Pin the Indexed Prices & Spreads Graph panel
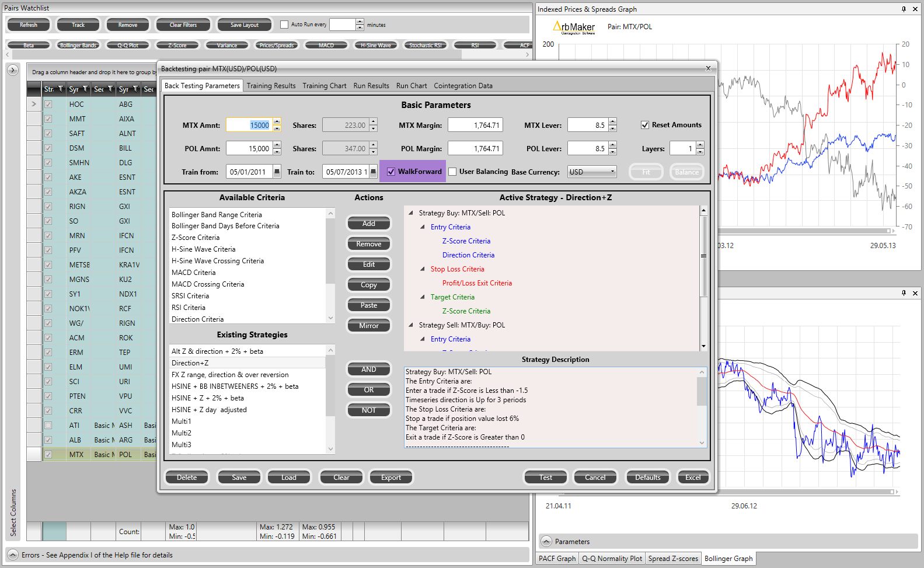The image size is (924, 568). (x=904, y=9)
